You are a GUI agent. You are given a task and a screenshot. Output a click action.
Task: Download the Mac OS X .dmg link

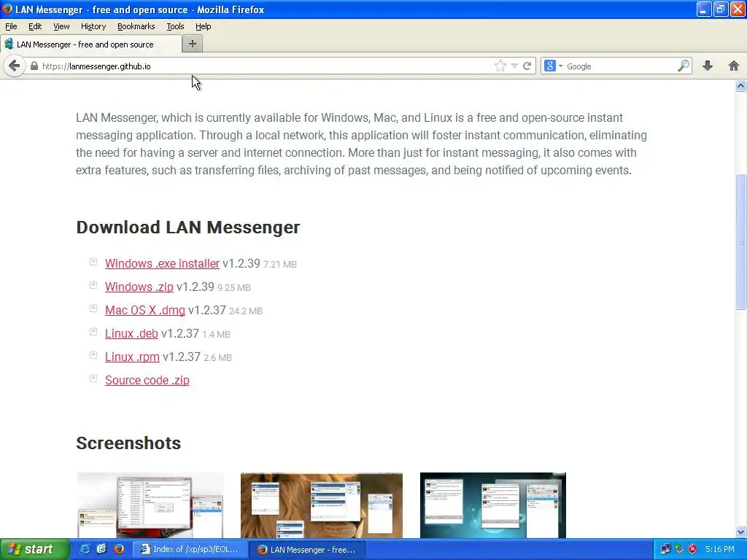145,310
